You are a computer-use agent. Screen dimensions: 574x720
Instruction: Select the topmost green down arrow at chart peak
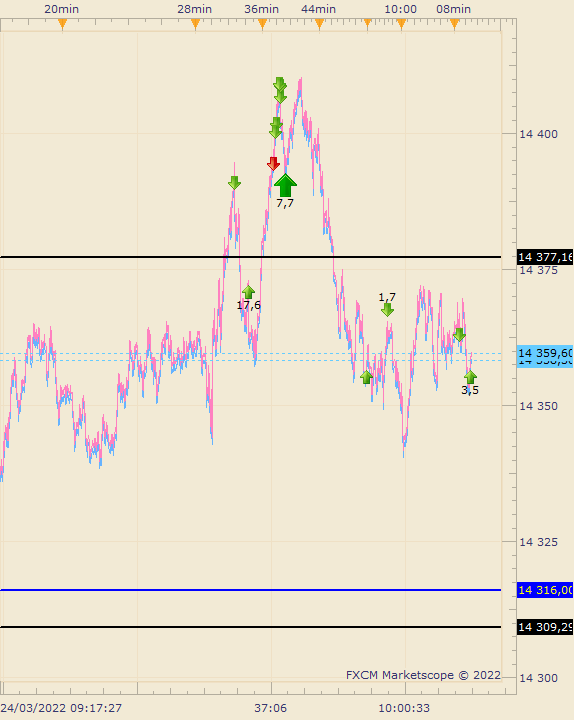pyautogui.click(x=280, y=84)
